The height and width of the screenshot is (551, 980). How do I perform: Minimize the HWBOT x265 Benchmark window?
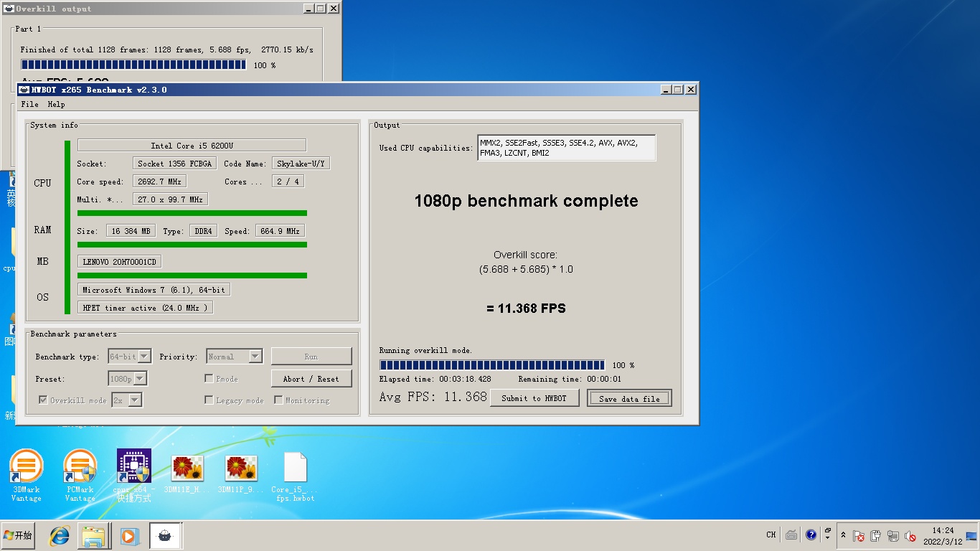(666, 90)
